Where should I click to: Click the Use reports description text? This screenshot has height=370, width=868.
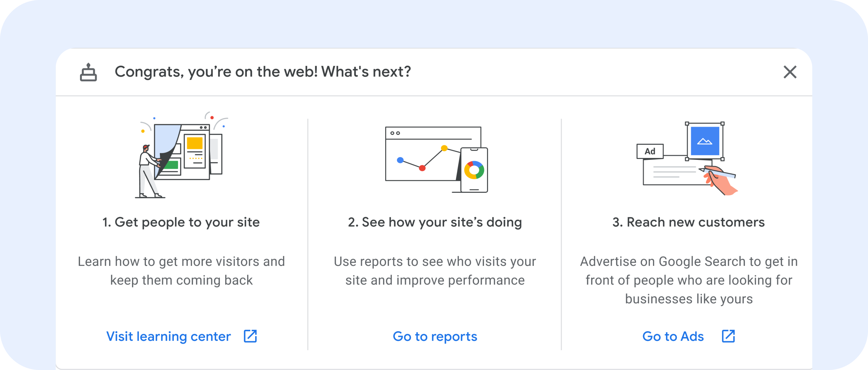pos(435,271)
